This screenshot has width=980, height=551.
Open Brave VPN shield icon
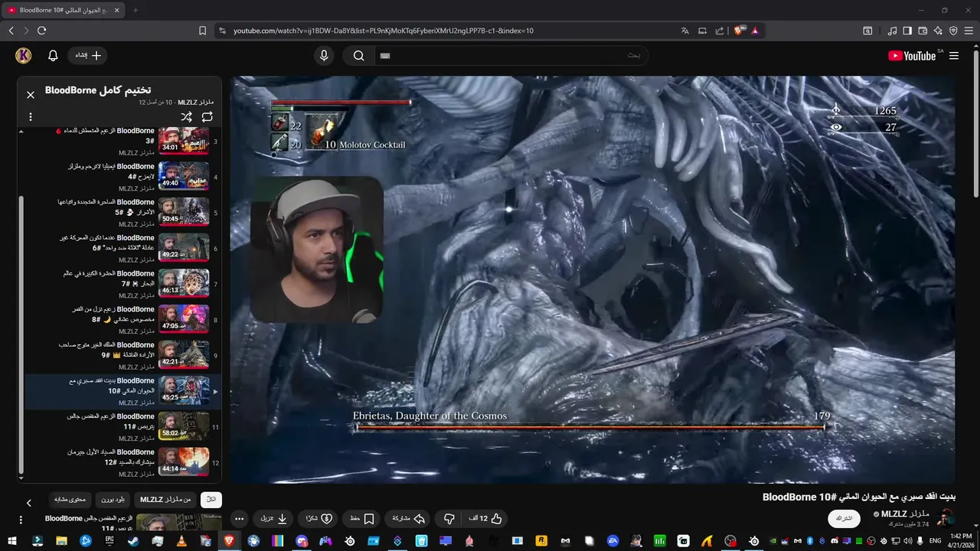[953, 31]
